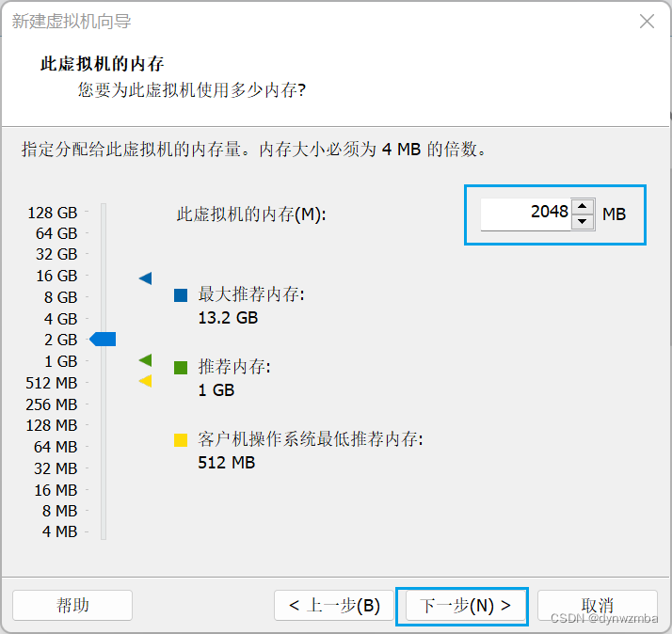Click the 您要为此虚拟机使用多少内存? subtitle
The width and height of the screenshot is (672, 634).
click(x=192, y=90)
